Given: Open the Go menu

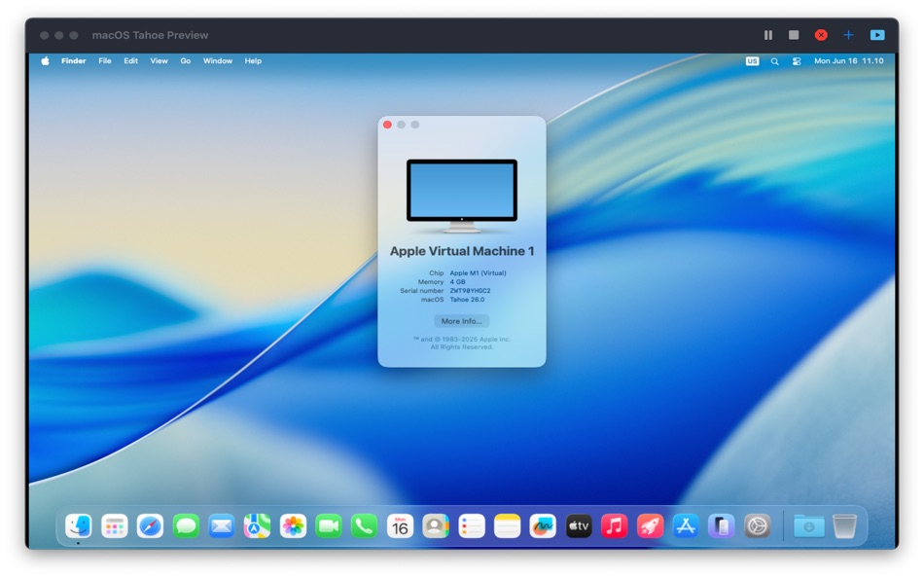Looking at the screenshot, I should (185, 60).
